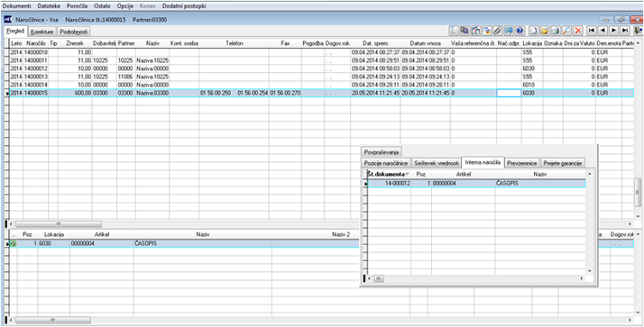Switch to the Podrobnosti tab

click(73, 32)
